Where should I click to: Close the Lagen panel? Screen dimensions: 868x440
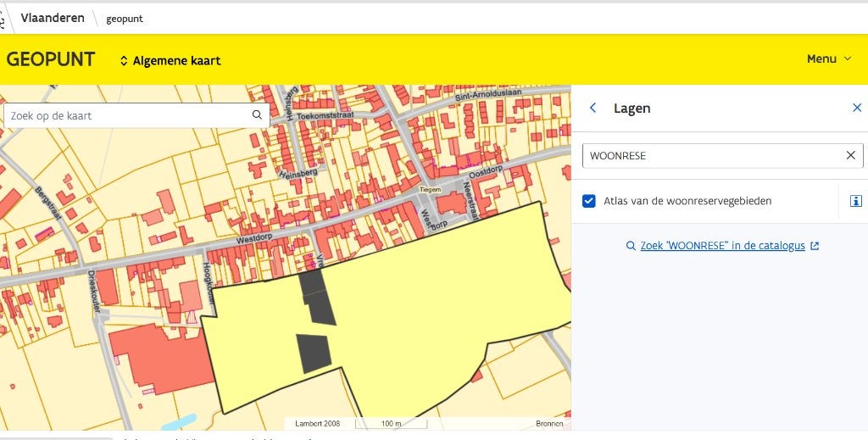[x=857, y=108]
